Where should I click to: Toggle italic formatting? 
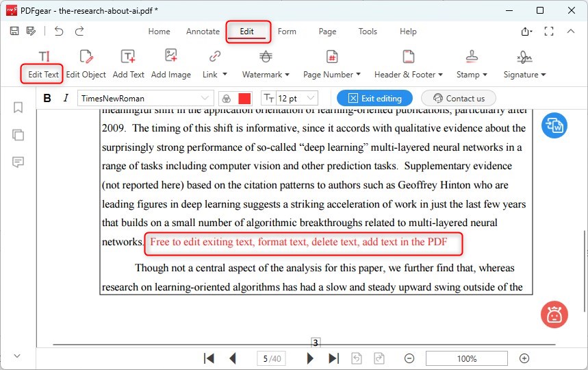(66, 98)
